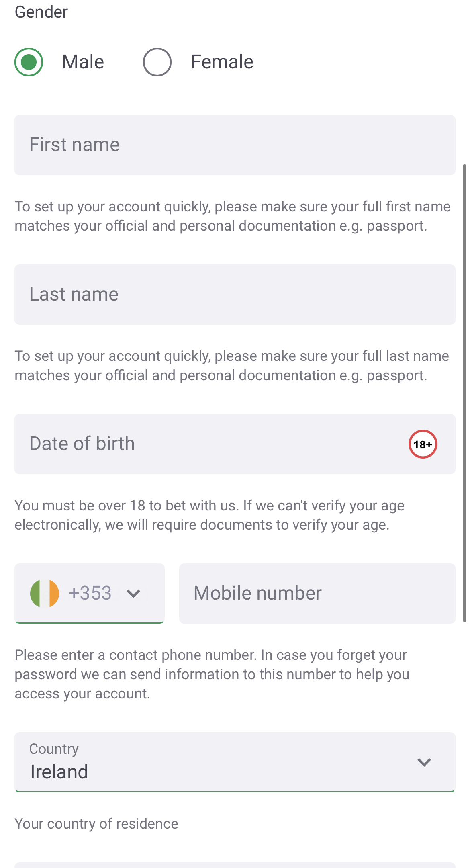Select the Female radio button
Viewport: 470px width, 868px height.
[157, 62]
